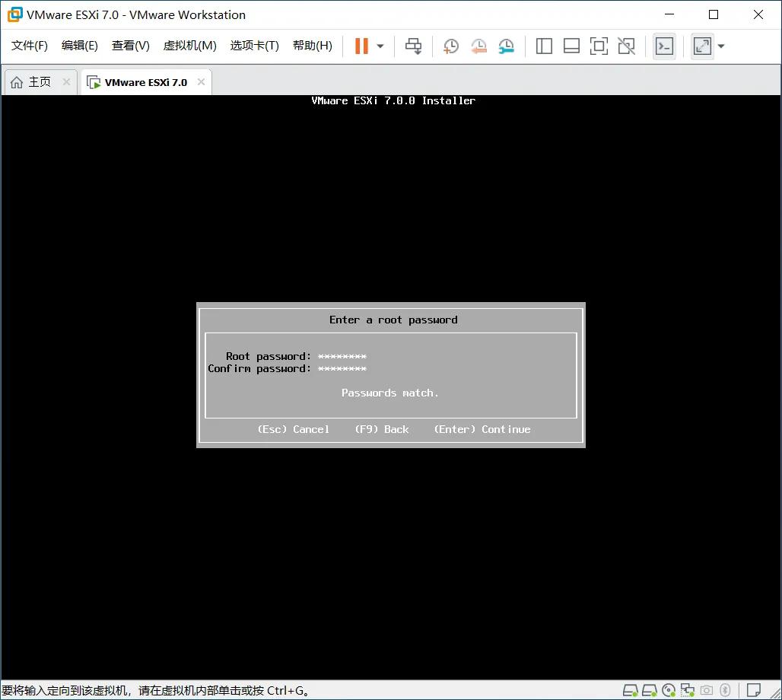Click the Bluetooth device status icon

(725, 690)
